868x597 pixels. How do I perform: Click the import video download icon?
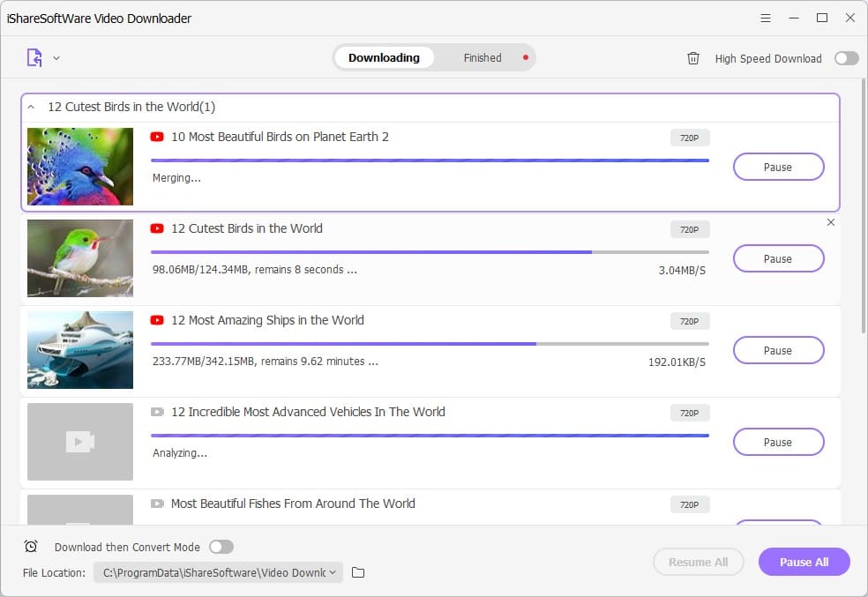click(x=35, y=56)
